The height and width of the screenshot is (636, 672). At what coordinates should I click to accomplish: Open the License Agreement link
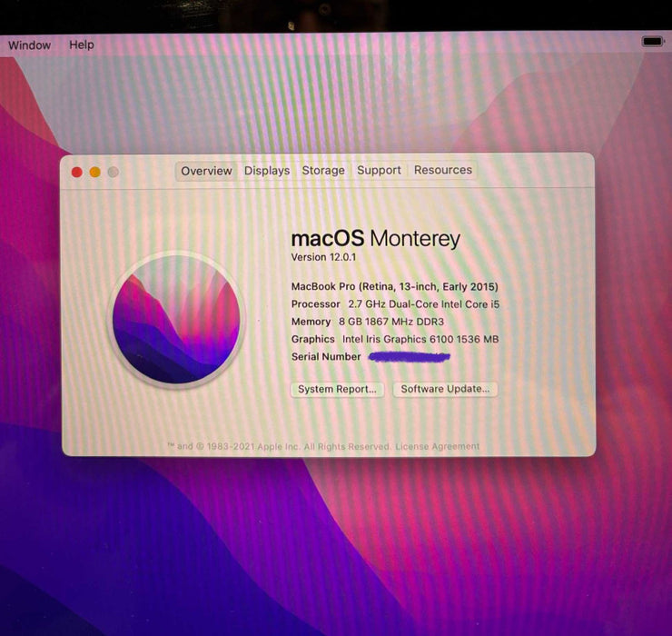click(437, 446)
